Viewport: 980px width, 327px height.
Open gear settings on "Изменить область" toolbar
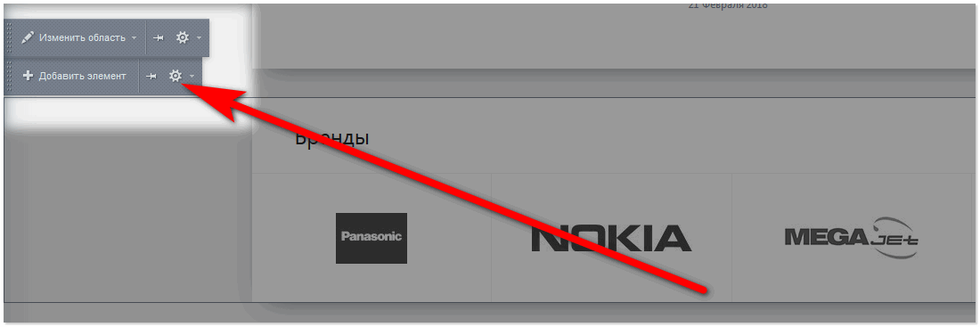click(x=182, y=37)
